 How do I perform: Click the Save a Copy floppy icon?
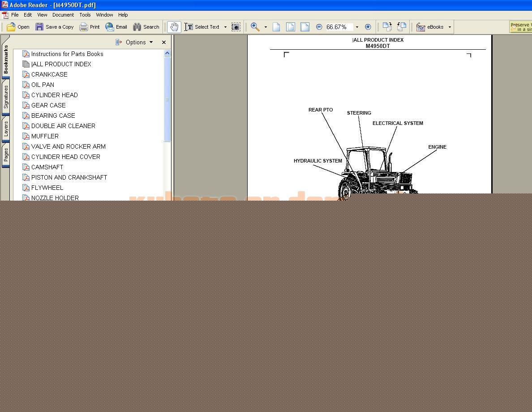tap(39, 27)
